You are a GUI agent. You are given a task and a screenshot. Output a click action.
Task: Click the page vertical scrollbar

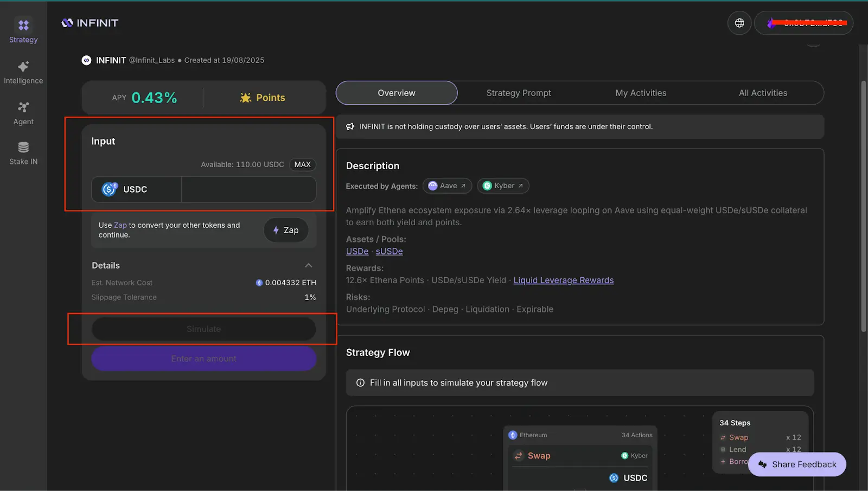(864, 206)
